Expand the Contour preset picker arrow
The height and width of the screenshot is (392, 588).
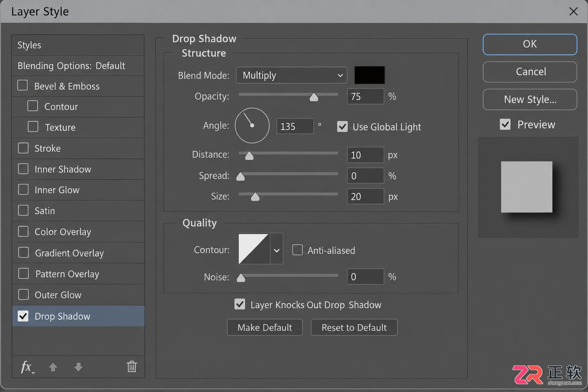point(276,249)
